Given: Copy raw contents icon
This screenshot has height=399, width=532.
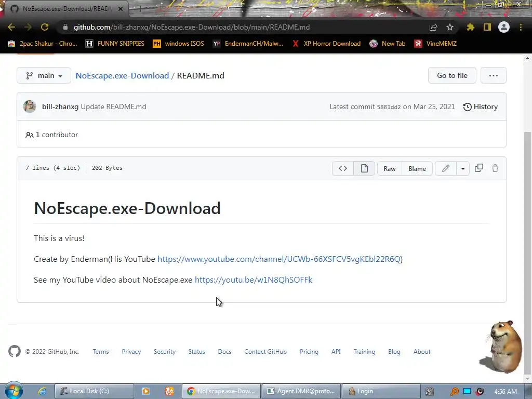Looking at the screenshot, I should 478,168.
